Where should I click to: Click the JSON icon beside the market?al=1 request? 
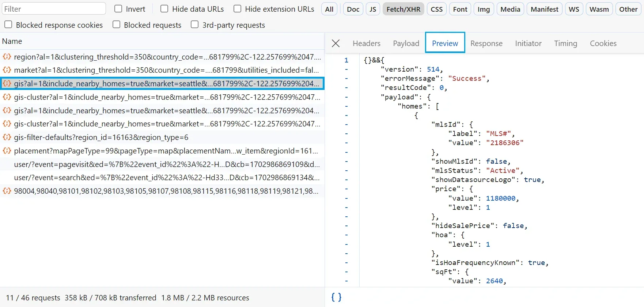click(x=7, y=70)
